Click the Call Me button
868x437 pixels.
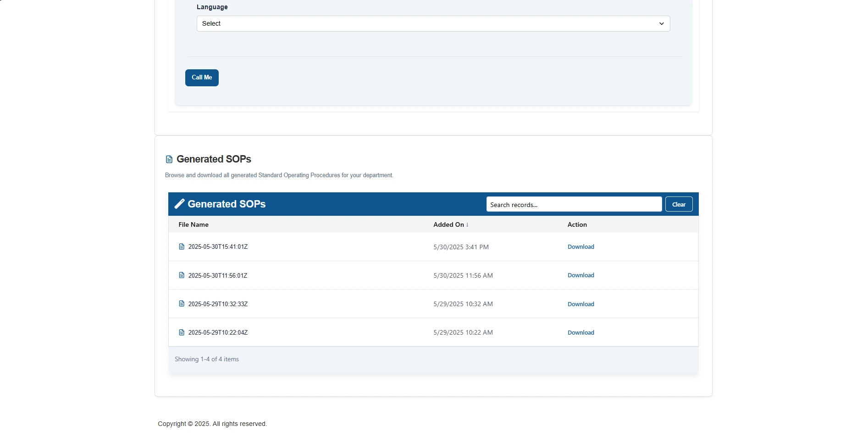pyautogui.click(x=202, y=78)
